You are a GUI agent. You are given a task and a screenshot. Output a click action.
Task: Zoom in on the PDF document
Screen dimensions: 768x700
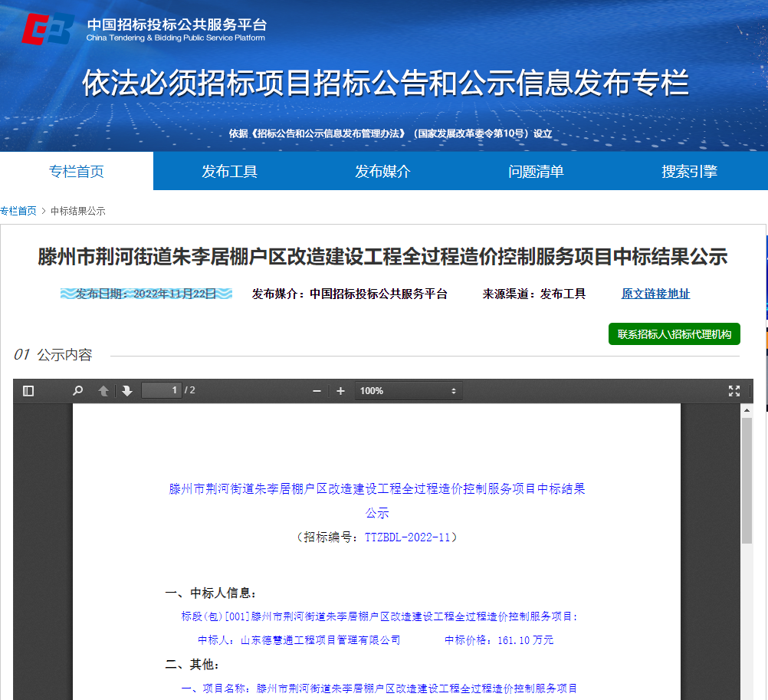point(340,391)
